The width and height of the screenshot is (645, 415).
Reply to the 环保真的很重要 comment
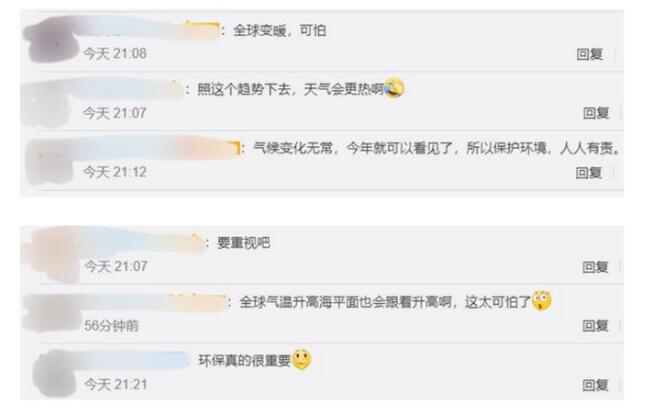point(595,385)
